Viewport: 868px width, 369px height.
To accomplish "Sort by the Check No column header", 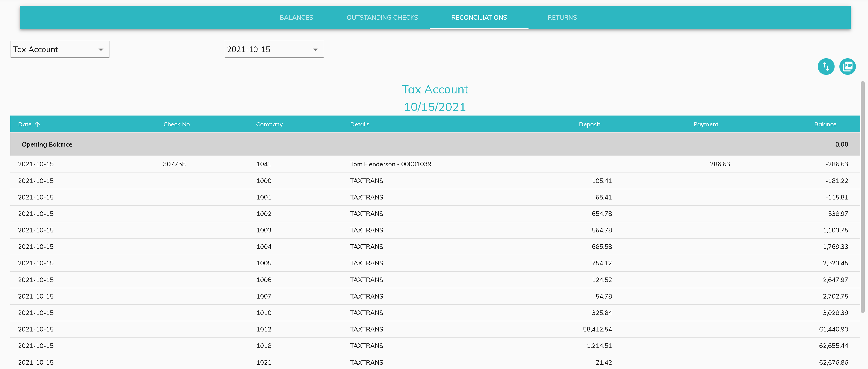I will click(176, 124).
